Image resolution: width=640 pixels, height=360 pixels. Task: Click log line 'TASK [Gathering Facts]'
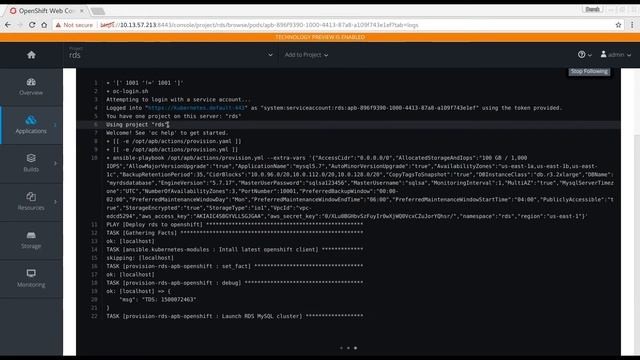(235, 233)
